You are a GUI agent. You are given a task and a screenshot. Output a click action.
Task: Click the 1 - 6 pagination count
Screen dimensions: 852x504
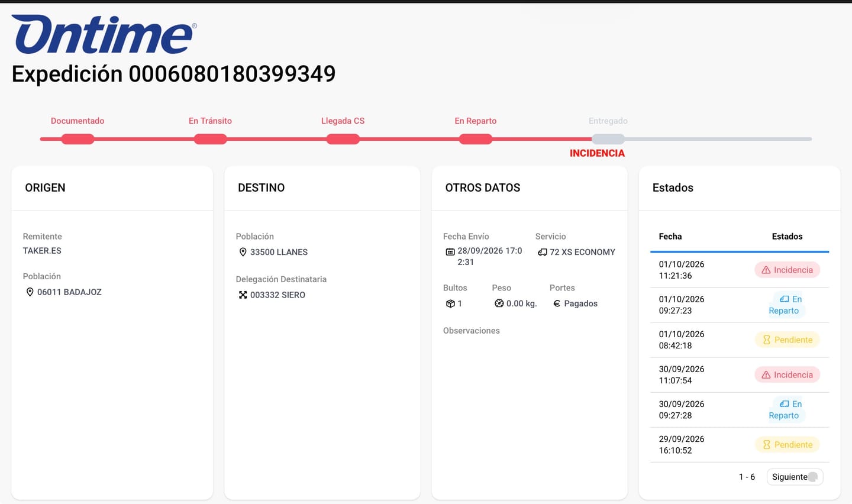click(x=747, y=477)
